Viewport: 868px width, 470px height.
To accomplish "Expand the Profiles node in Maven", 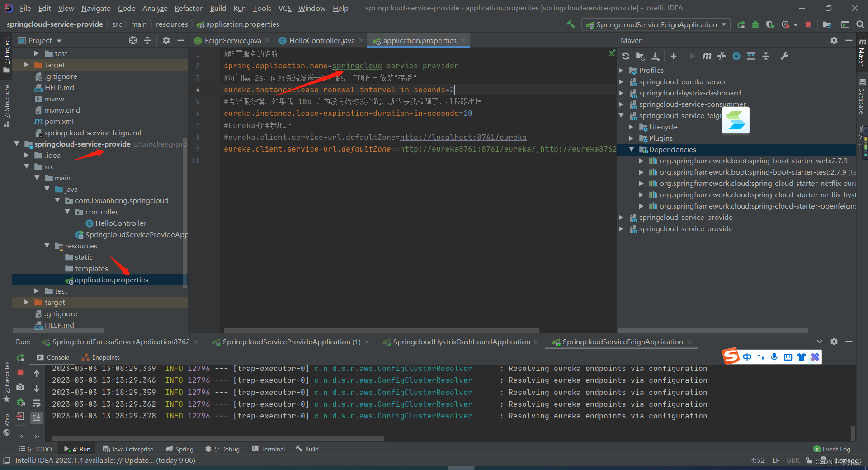I will click(621, 71).
